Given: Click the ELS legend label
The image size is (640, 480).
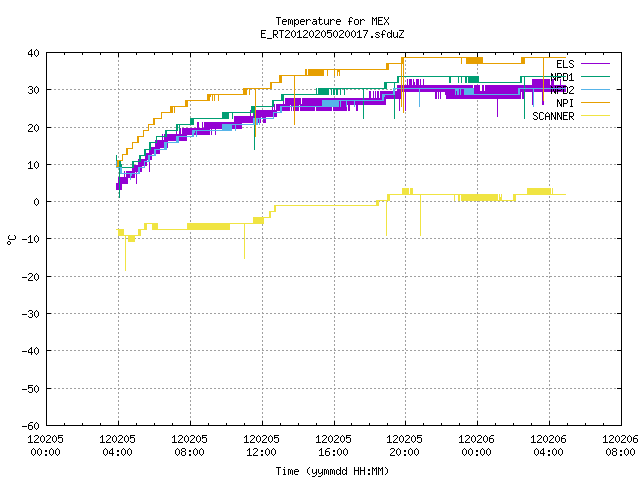Looking at the screenshot, I should pos(565,64).
